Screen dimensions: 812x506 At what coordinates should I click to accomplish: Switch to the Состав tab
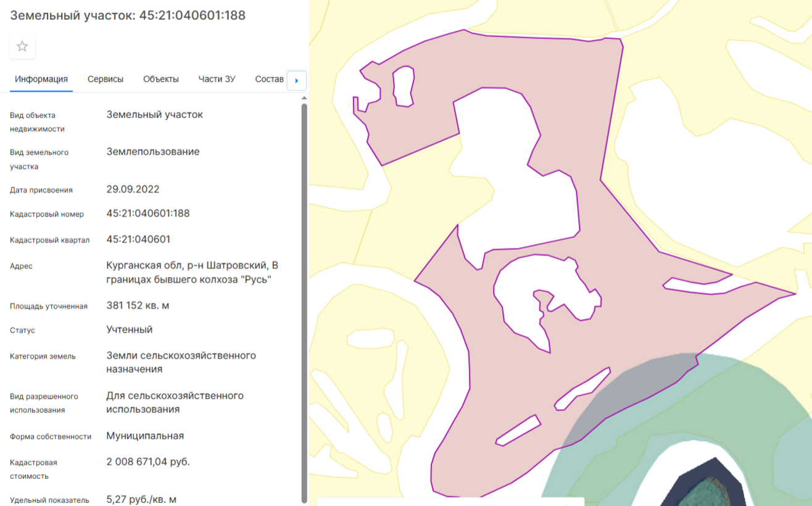coord(269,79)
